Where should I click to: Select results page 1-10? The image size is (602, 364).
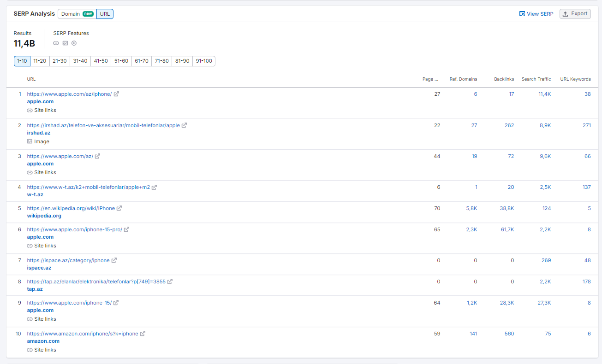(x=22, y=61)
